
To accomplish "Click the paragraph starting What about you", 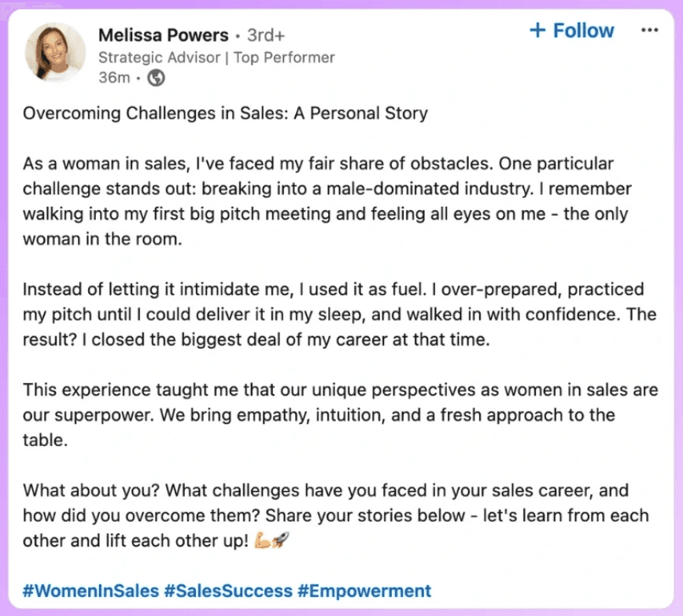I will point(336,515).
